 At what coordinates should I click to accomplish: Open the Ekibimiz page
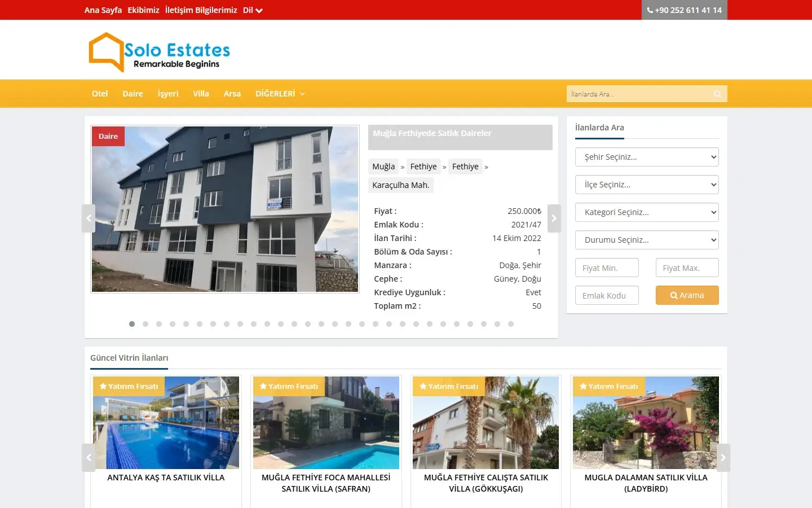143,10
